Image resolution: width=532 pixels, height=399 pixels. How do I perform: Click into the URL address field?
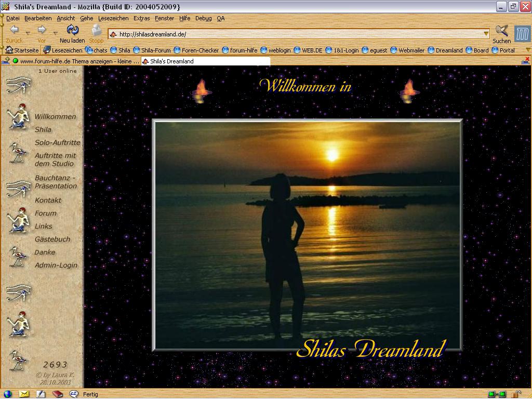(296, 34)
